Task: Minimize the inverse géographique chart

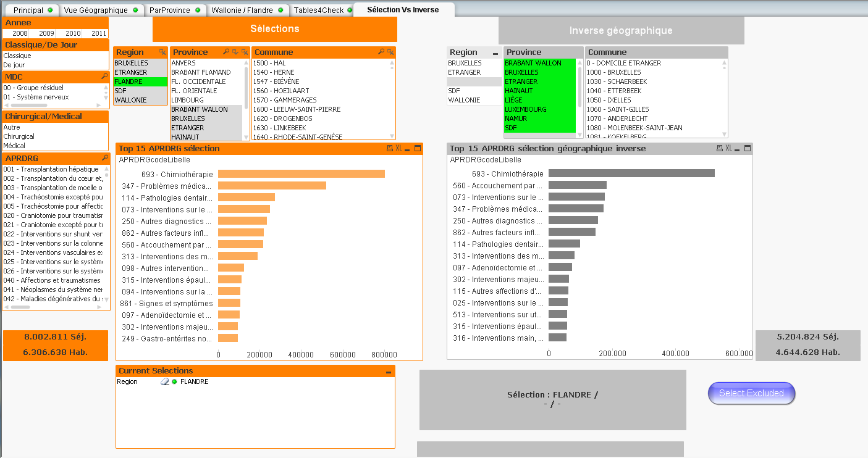Action: click(738, 149)
